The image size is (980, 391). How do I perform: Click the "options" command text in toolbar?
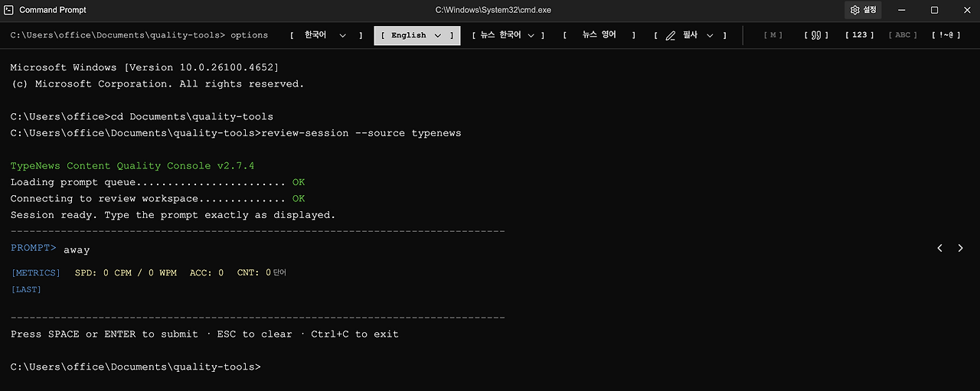[250, 35]
